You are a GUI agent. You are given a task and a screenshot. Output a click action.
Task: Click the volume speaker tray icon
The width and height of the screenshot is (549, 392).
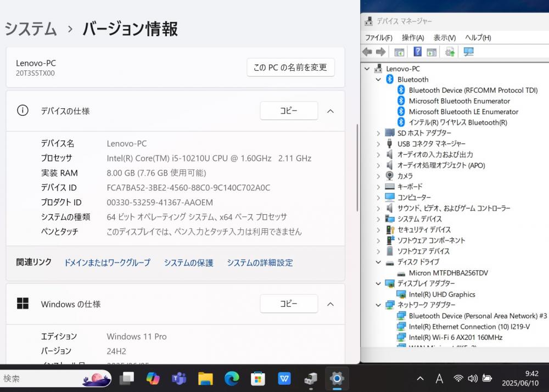[473, 378]
